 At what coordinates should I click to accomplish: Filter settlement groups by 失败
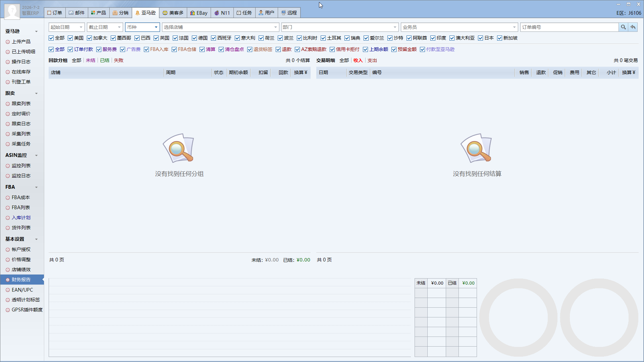(119, 60)
